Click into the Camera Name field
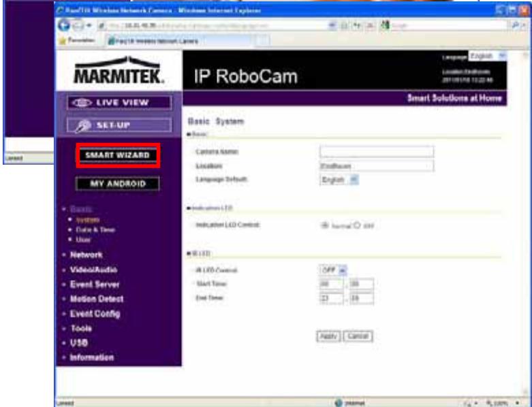The height and width of the screenshot is (407, 532). pos(377,152)
